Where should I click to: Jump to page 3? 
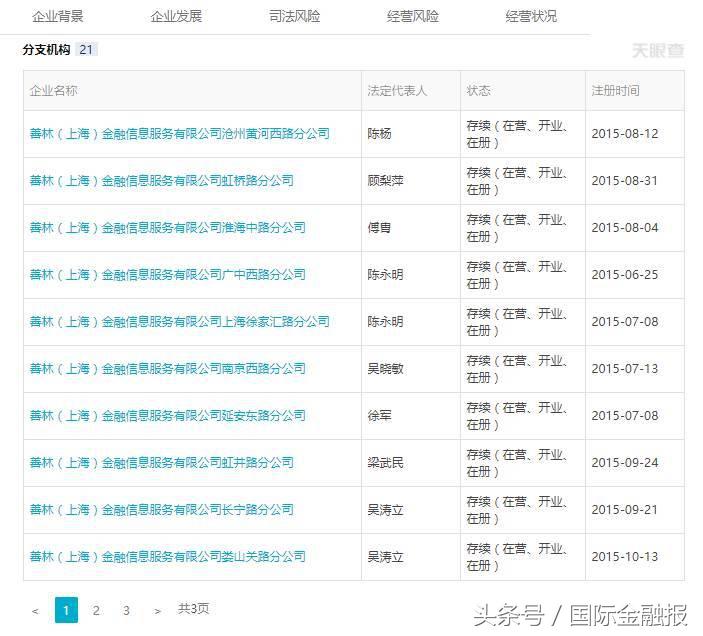[126, 610]
